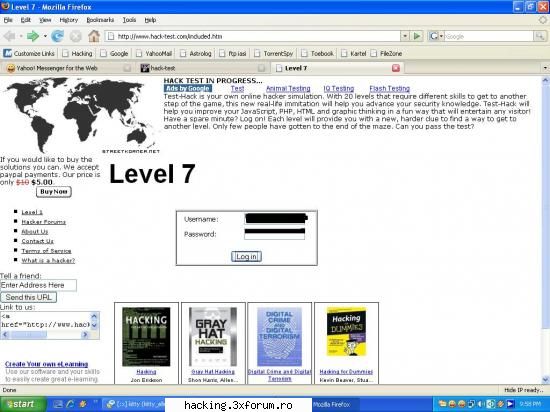550x412 pixels.
Task: Open the Hacking book cover thumbnail
Action: (x=146, y=337)
